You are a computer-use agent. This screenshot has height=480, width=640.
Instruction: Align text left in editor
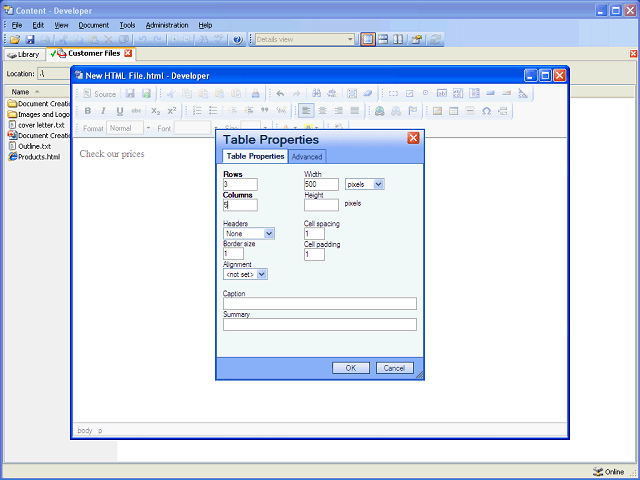[x=306, y=111]
